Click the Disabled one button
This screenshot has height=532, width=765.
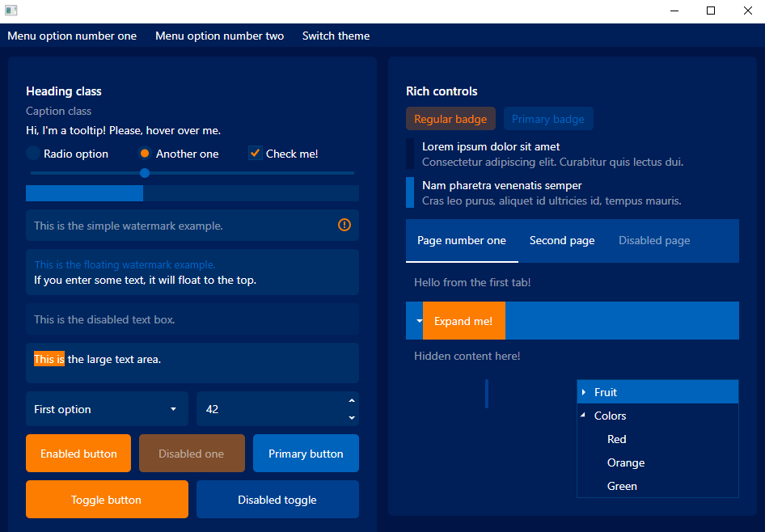point(192,453)
